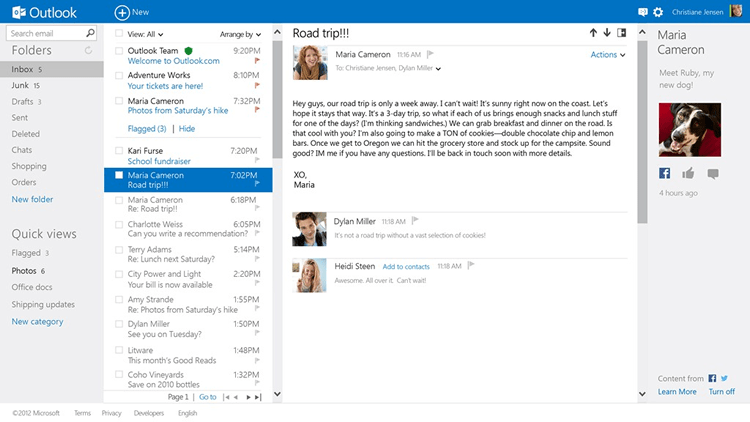Viewport: 750px width, 422px height.
Task: Click the Facebook like thumbs-up icon
Action: [x=688, y=173]
